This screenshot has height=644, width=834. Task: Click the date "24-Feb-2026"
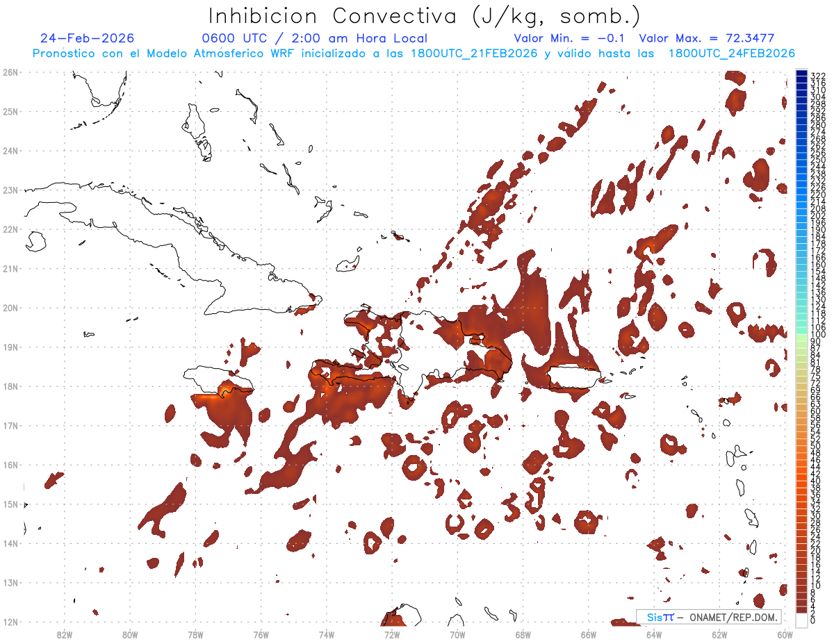click(x=87, y=38)
